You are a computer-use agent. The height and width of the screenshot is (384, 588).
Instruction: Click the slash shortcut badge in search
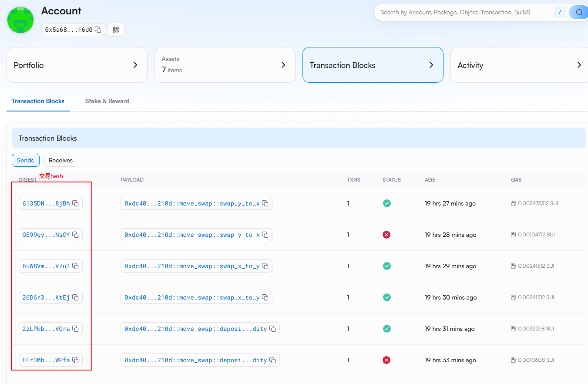pos(560,12)
